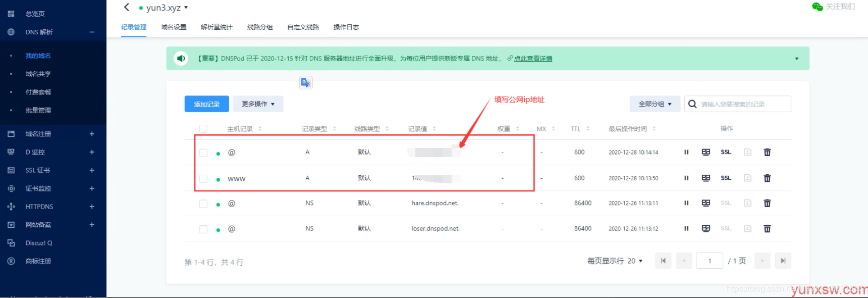Switch to the 线路分组 tab
The width and height of the screenshot is (868, 298).
pos(260,27)
